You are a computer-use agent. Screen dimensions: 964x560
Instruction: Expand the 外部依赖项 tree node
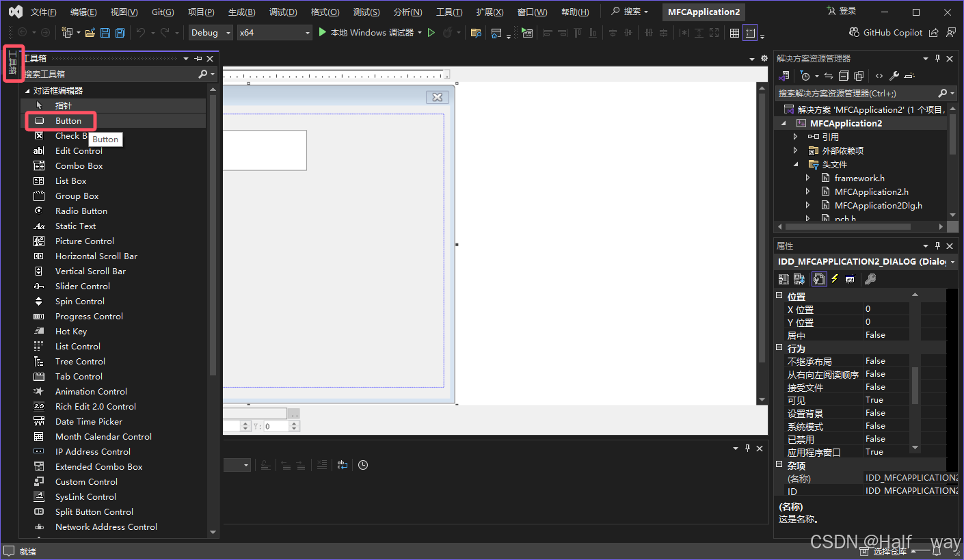click(x=795, y=150)
